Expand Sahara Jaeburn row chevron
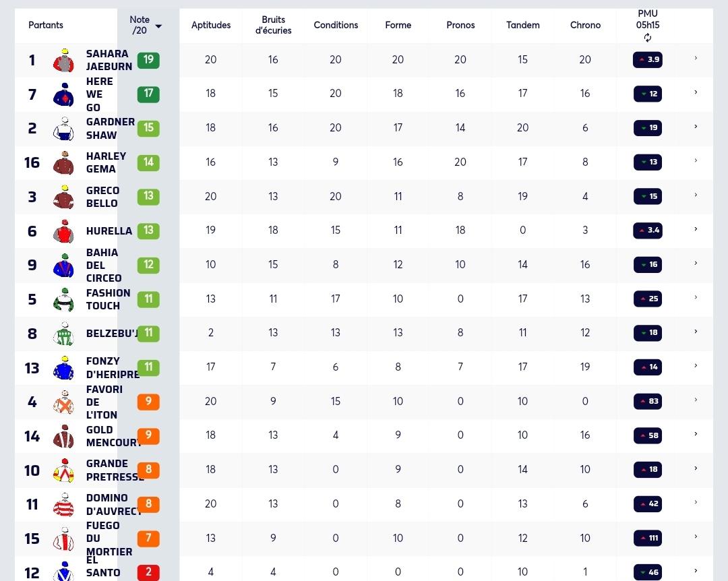Screen dimensions: 728x581 point(696,58)
